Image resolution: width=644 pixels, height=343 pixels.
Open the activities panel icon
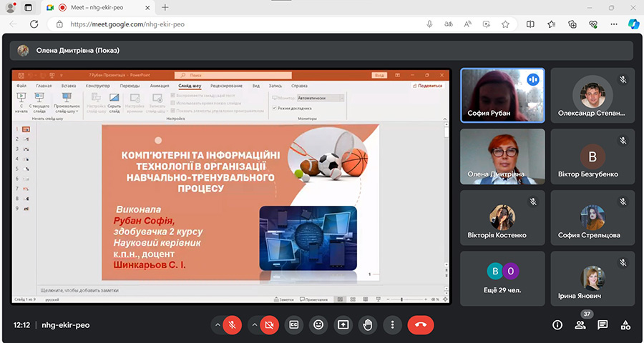coord(625,324)
